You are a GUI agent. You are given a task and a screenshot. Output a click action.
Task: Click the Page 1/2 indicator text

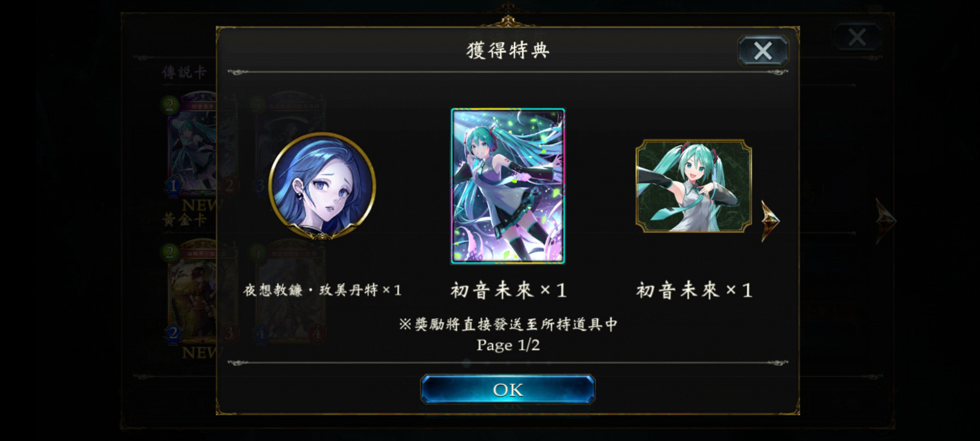pyautogui.click(x=508, y=345)
